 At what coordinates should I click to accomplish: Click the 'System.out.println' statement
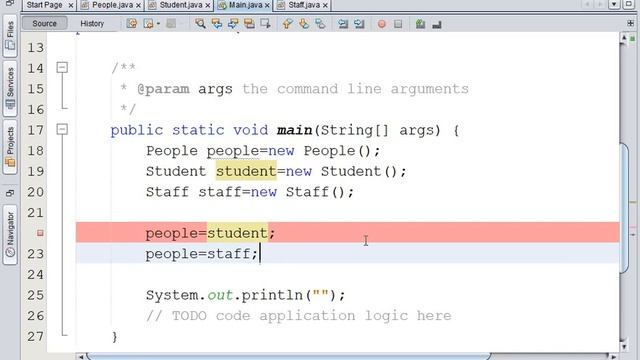[246, 295]
